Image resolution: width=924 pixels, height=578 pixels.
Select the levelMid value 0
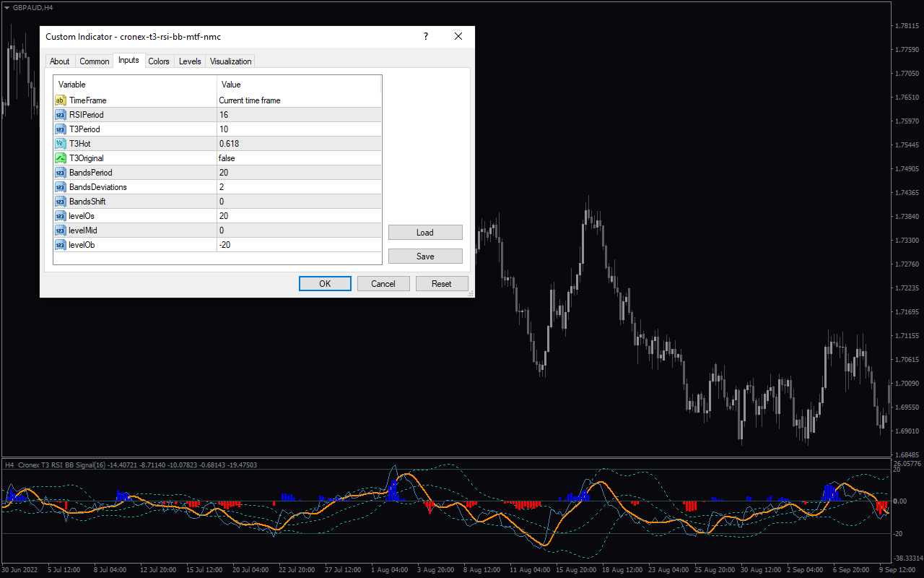click(222, 230)
